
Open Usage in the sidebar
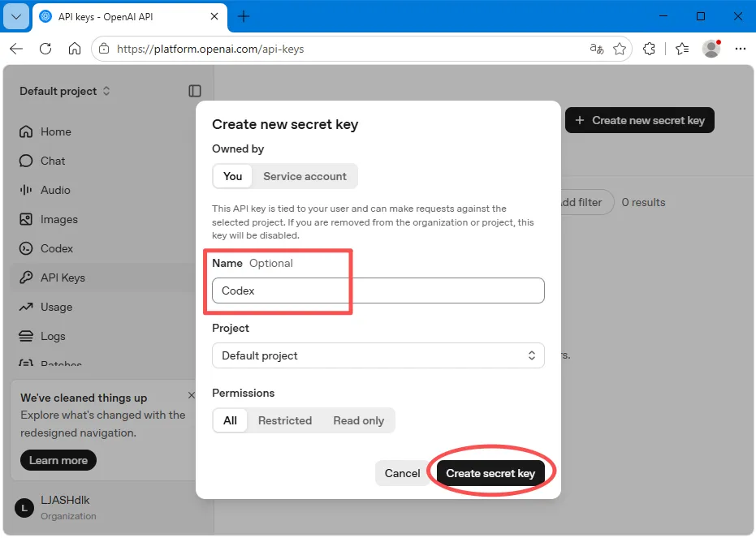(45, 307)
